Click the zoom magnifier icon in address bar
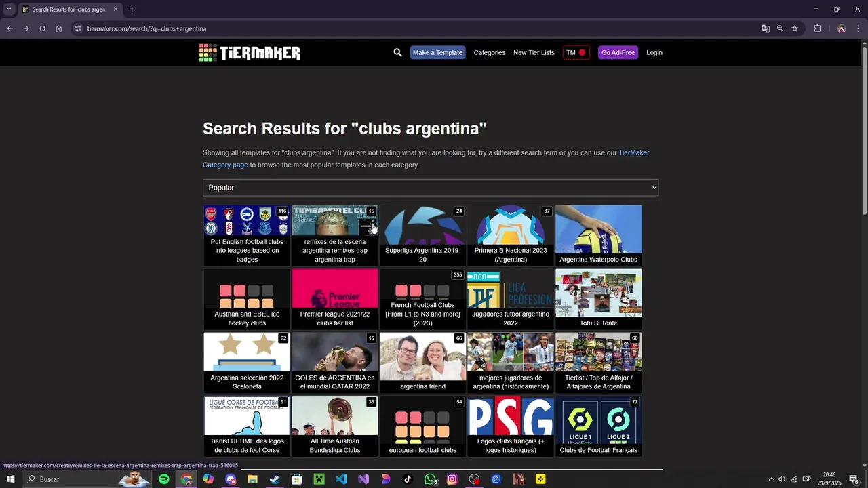Viewport: 868px width, 488px height. [x=780, y=28]
